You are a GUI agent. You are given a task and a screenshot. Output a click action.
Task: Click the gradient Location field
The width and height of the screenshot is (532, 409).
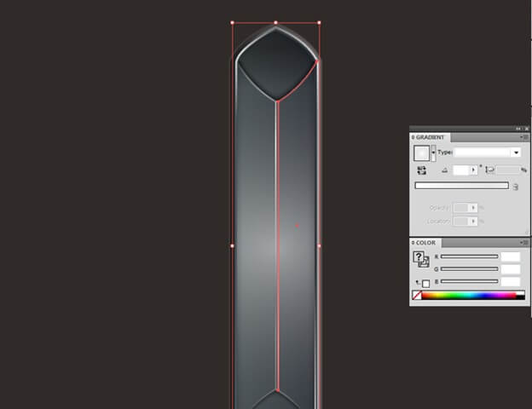tap(461, 222)
